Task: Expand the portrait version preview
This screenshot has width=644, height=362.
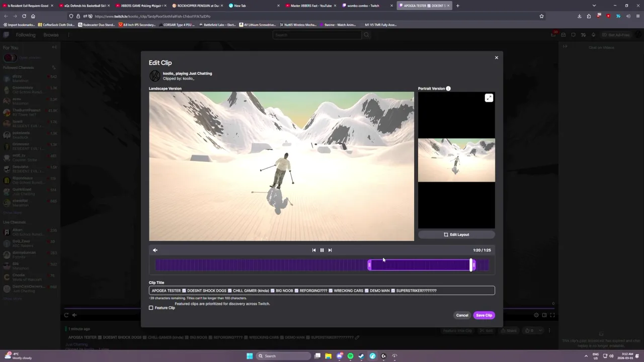Action: (489, 98)
